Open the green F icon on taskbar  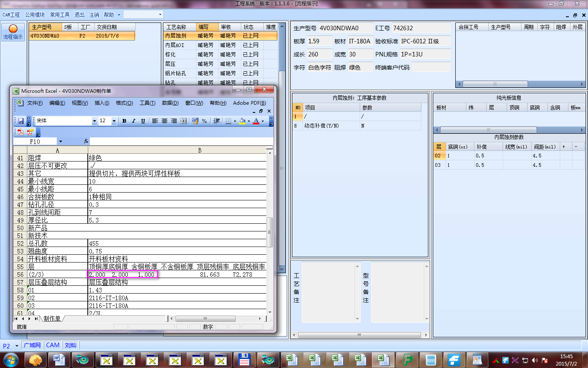point(408,360)
